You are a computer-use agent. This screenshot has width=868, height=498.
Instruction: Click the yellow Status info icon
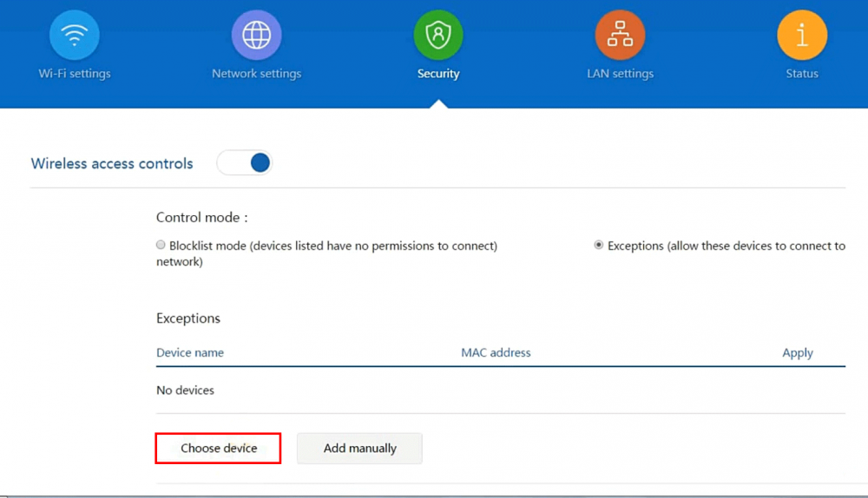(801, 36)
